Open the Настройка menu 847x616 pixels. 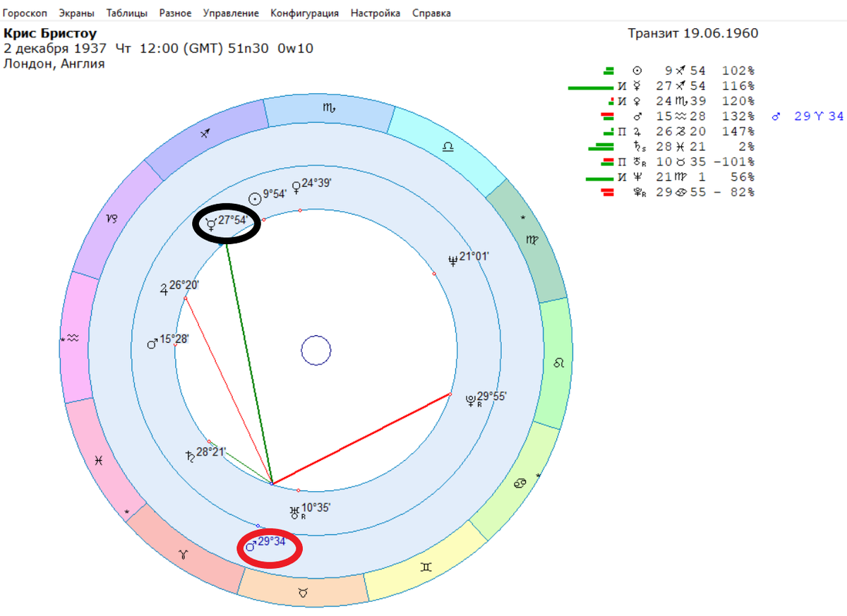(x=376, y=13)
